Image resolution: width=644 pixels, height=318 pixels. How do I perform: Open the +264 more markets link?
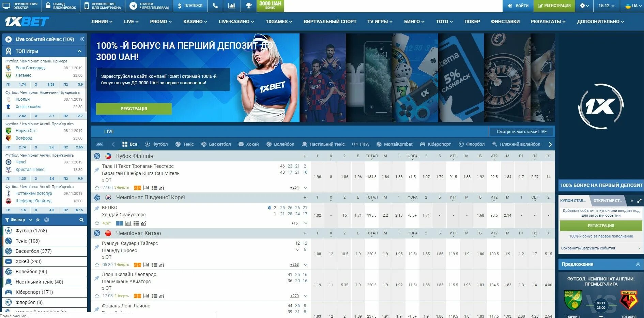point(294,188)
